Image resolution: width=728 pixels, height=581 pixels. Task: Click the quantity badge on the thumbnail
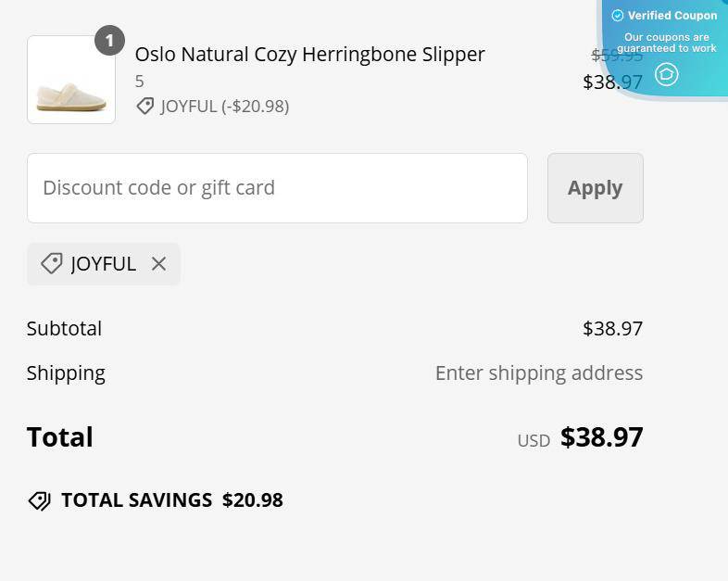(x=109, y=41)
